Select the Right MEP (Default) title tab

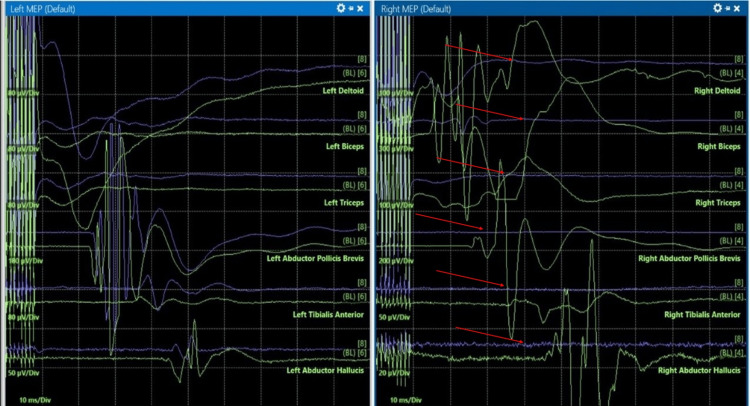tap(416, 9)
